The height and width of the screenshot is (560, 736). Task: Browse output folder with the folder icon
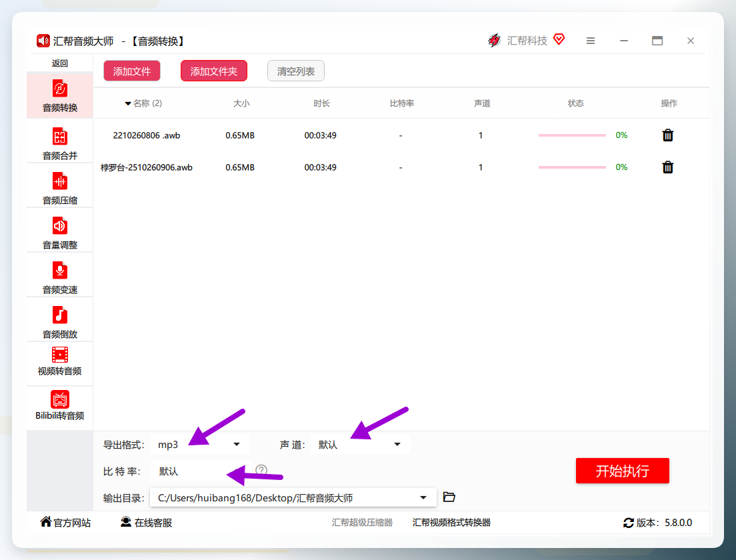tap(449, 497)
